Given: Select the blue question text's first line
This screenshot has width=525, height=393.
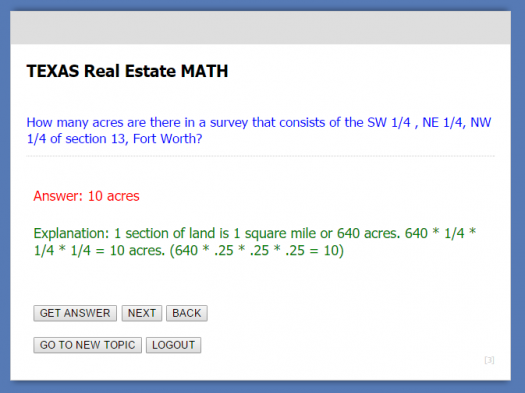Looking at the screenshot, I should (x=259, y=123).
